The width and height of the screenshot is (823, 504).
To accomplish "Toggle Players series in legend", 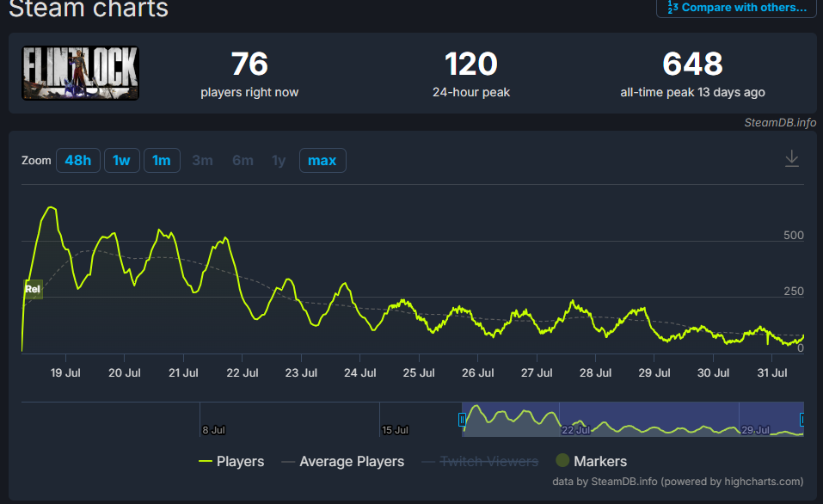I will pos(231,462).
